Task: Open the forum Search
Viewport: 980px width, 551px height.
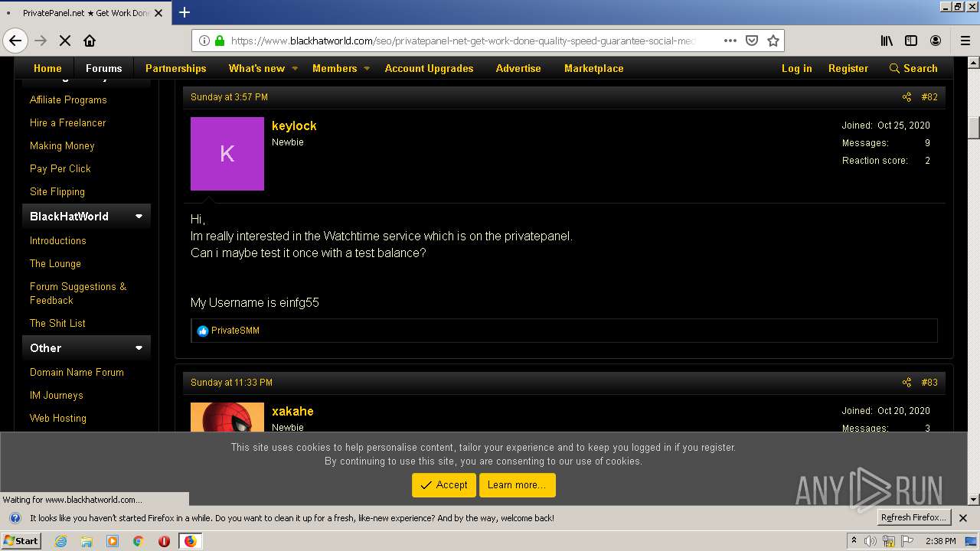Action: [x=913, y=68]
